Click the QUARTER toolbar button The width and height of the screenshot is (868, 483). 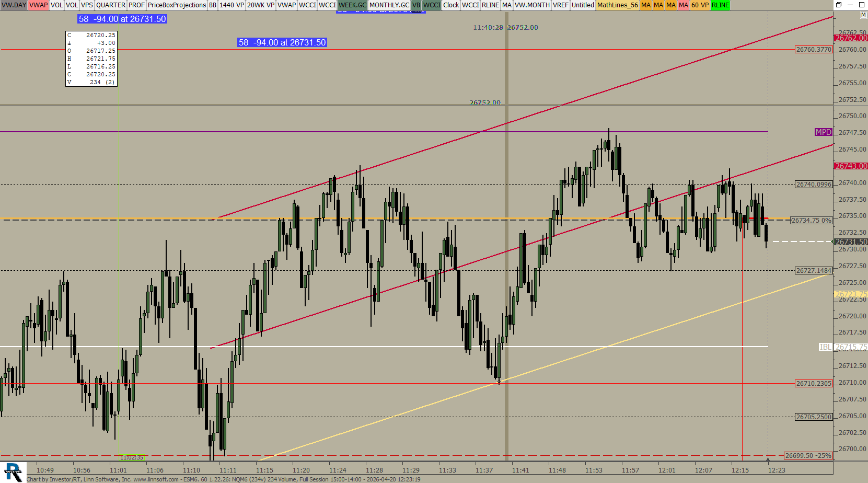[x=110, y=5]
